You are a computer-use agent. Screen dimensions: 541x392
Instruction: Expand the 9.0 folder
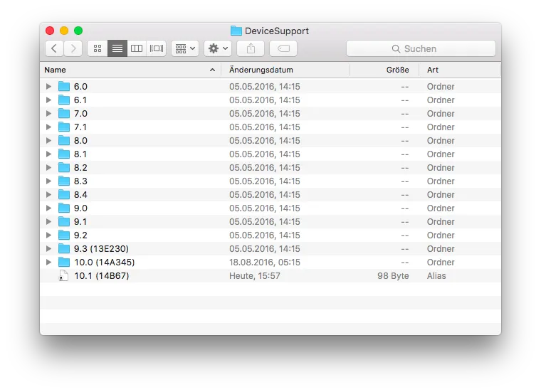pyautogui.click(x=48, y=208)
